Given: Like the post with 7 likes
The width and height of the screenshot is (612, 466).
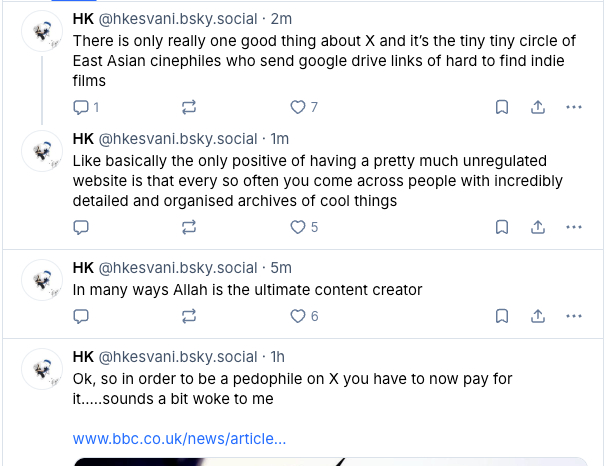Looking at the screenshot, I should (x=297, y=107).
